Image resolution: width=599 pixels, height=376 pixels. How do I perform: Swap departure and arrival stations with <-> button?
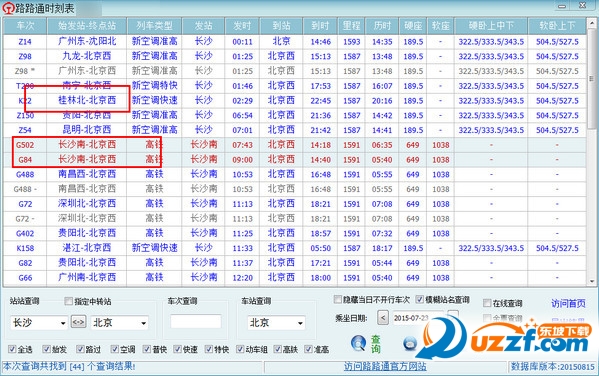click(78, 322)
